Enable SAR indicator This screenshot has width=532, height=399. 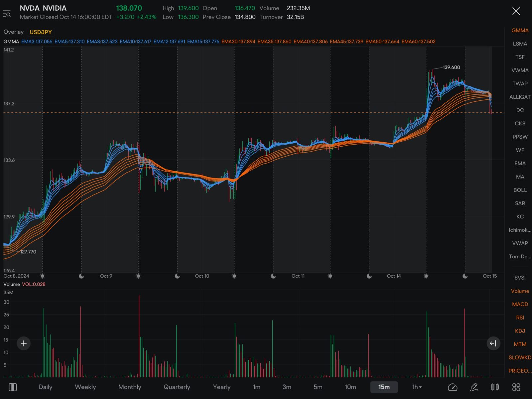[520, 203]
